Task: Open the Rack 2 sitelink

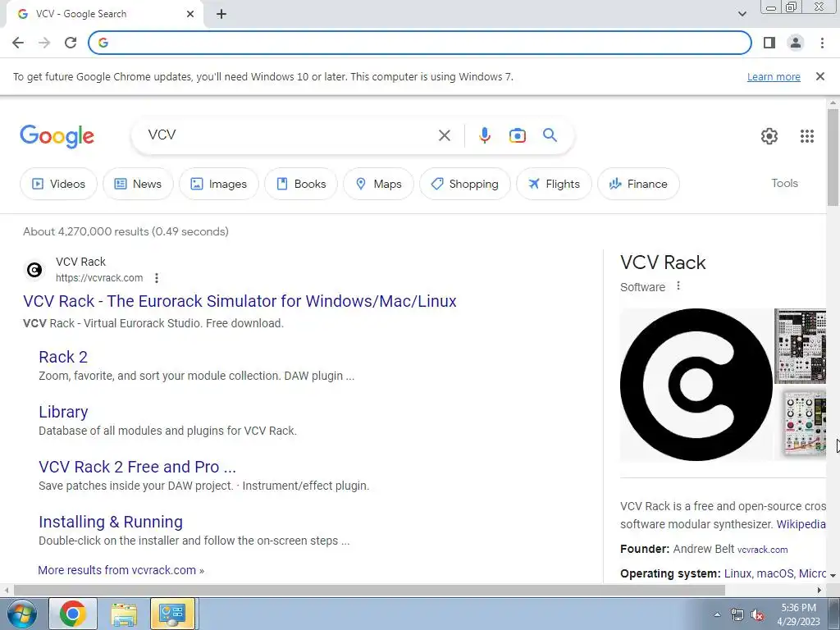Action: tap(62, 357)
